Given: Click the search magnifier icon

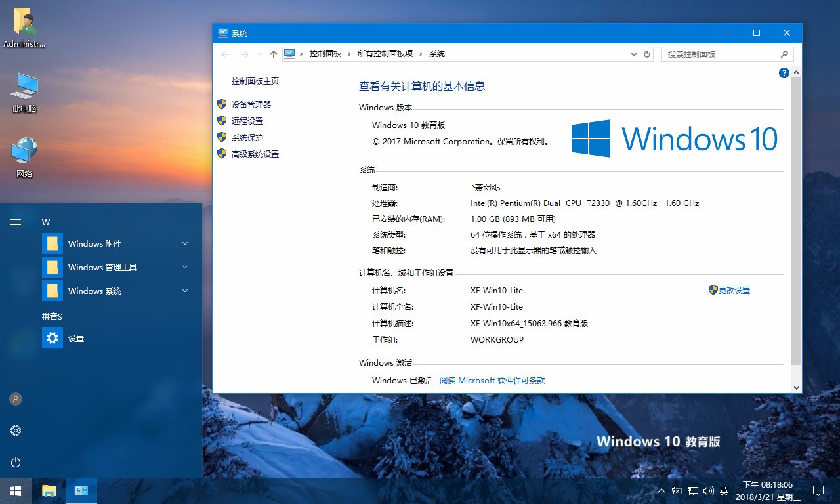Looking at the screenshot, I should coord(784,54).
